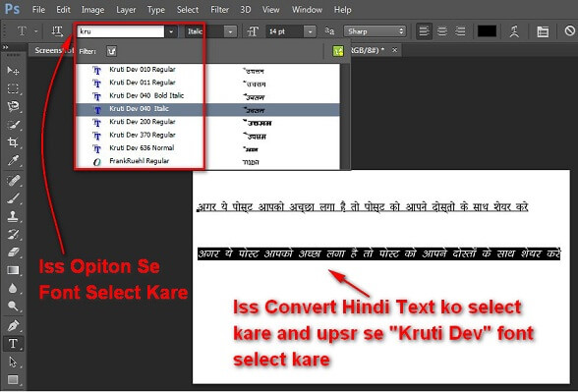Select the Eraser tool
578x392 pixels.
tap(13, 252)
